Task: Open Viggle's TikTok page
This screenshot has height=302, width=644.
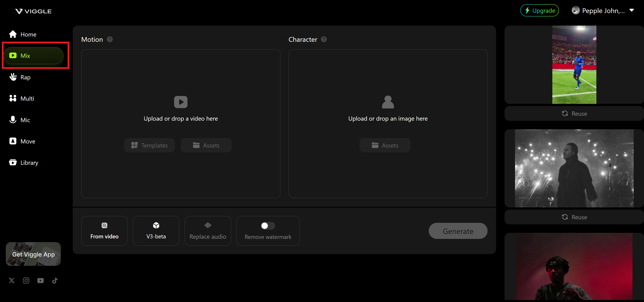Action: tap(55, 280)
